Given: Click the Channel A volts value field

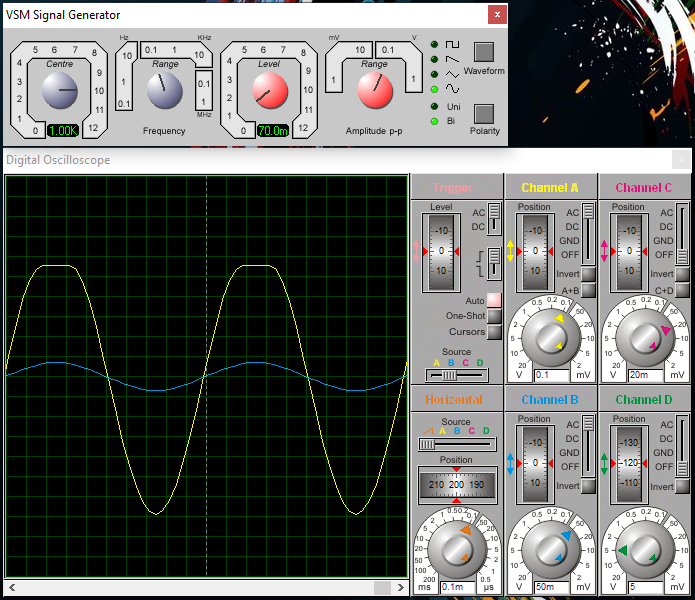Looking at the screenshot, I should [550, 375].
